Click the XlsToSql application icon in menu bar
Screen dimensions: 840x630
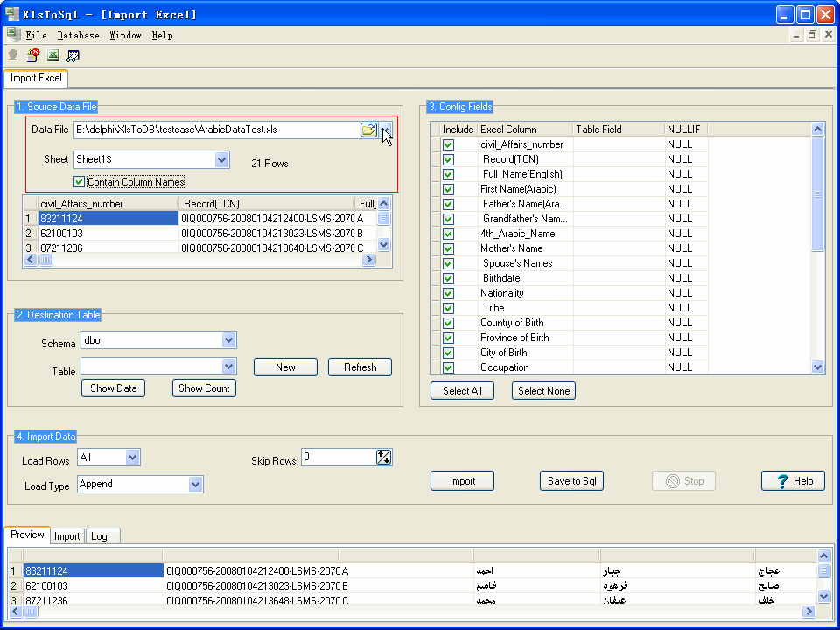[13, 35]
